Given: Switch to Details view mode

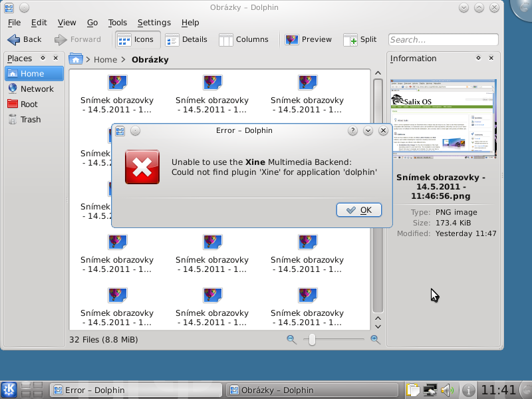Looking at the screenshot, I should 186,40.
